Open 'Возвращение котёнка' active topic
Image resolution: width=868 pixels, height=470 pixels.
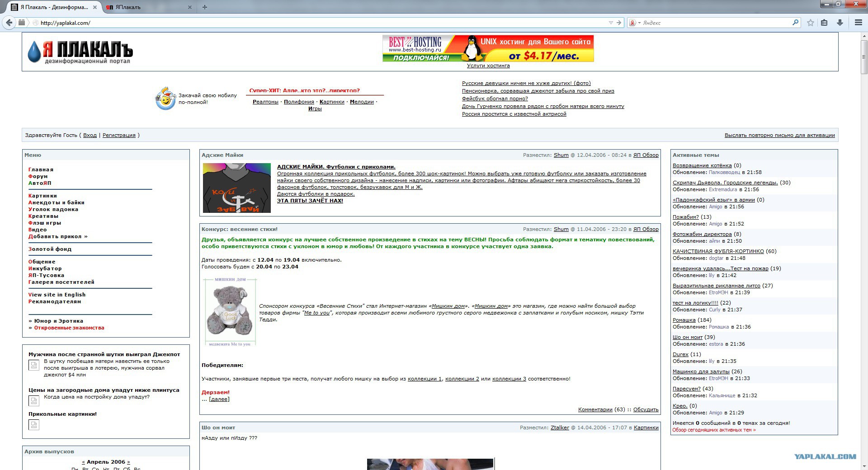click(x=702, y=165)
